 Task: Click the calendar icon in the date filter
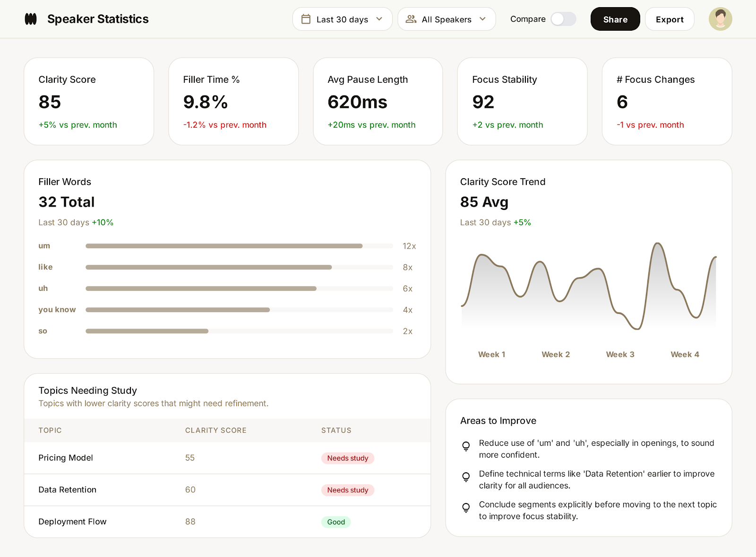point(306,19)
